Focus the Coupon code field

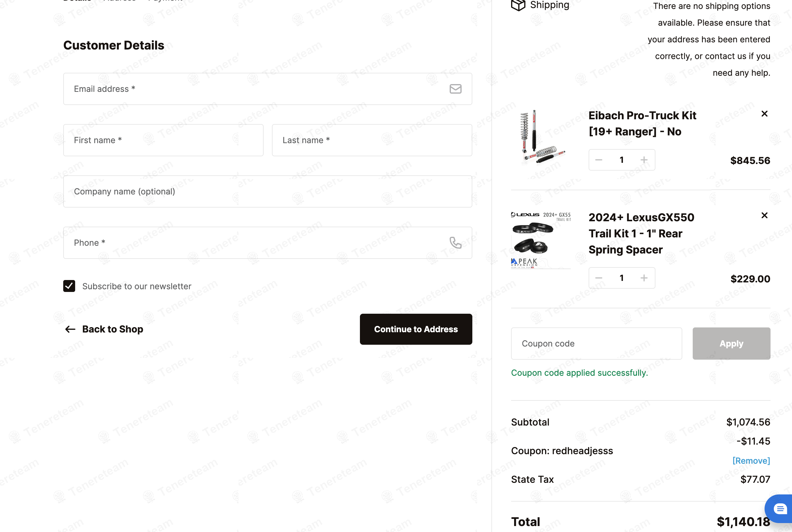click(x=596, y=343)
